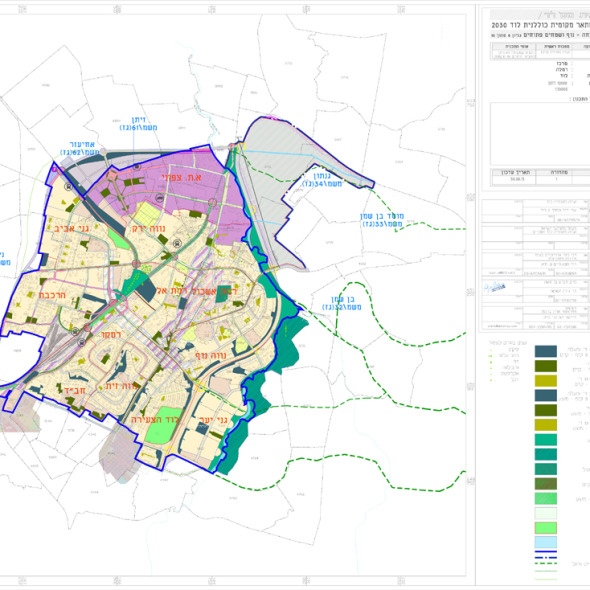Click the נווה ירק neighborhood label
Image resolution: width=590 pixels, height=590 pixels.
[x=148, y=228]
